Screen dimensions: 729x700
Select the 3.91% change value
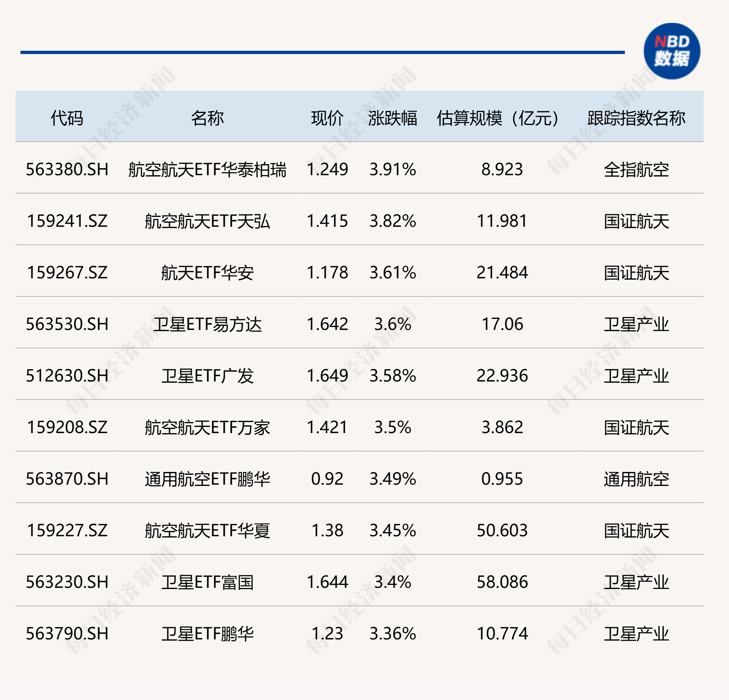click(x=393, y=169)
